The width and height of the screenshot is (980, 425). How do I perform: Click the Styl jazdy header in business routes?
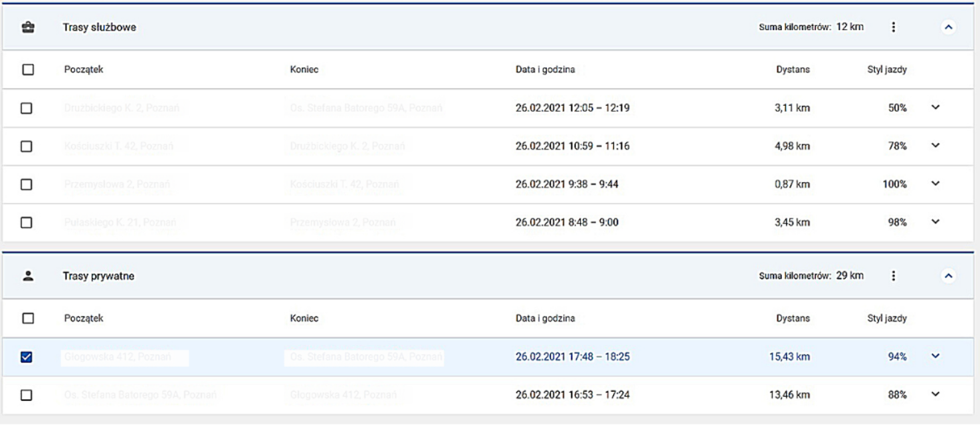click(888, 70)
